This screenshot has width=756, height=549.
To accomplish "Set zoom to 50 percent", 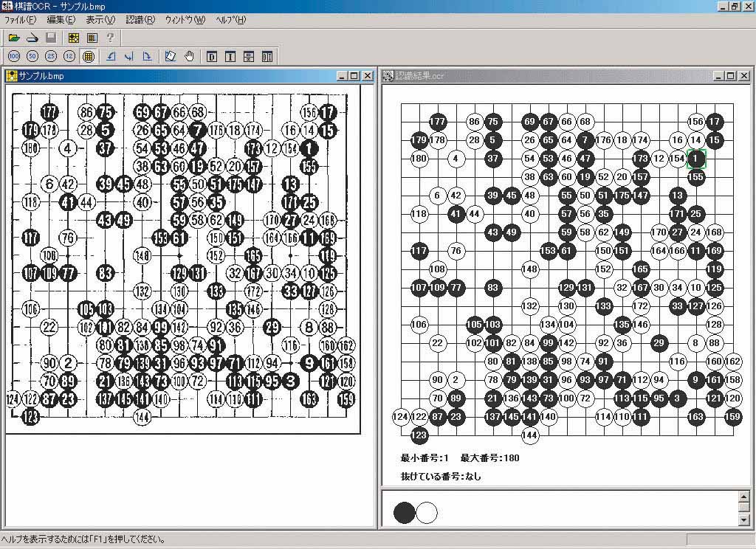I will point(32,56).
